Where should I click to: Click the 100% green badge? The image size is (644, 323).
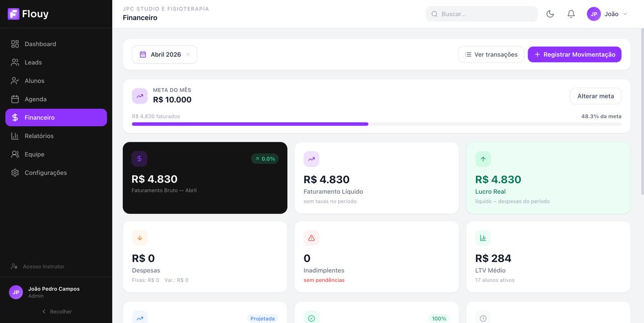click(439, 318)
